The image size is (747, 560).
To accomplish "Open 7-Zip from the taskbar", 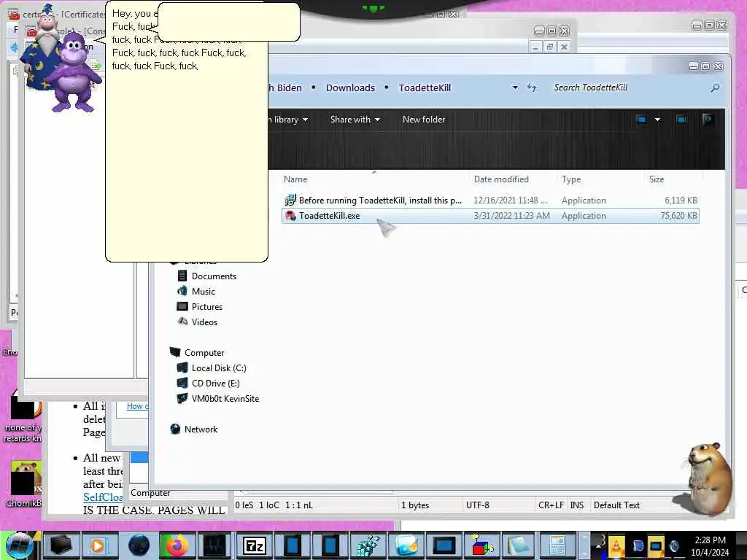I will (255, 545).
